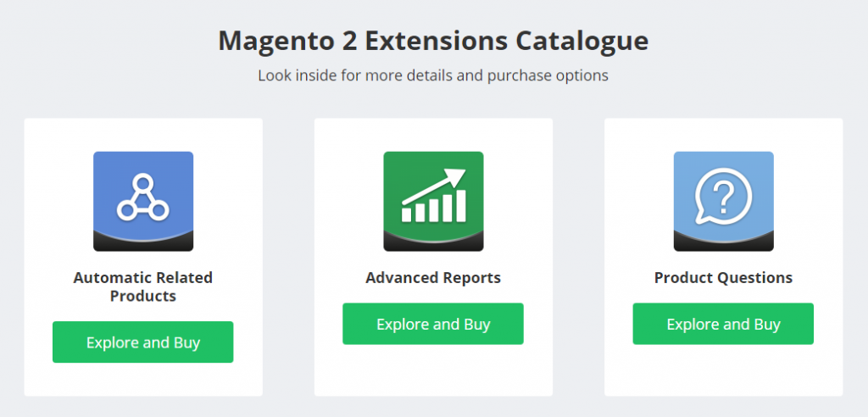The image size is (868, 417).
Task: Click the top circle of the related-products symbol
Action: pos(143,182)
